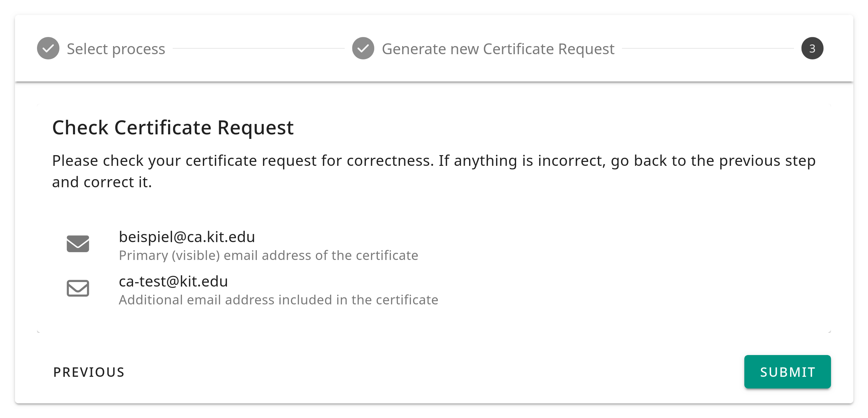Click the connector line before step 3
The width and height of the screenshot is (868, 418).
(708, 48)
